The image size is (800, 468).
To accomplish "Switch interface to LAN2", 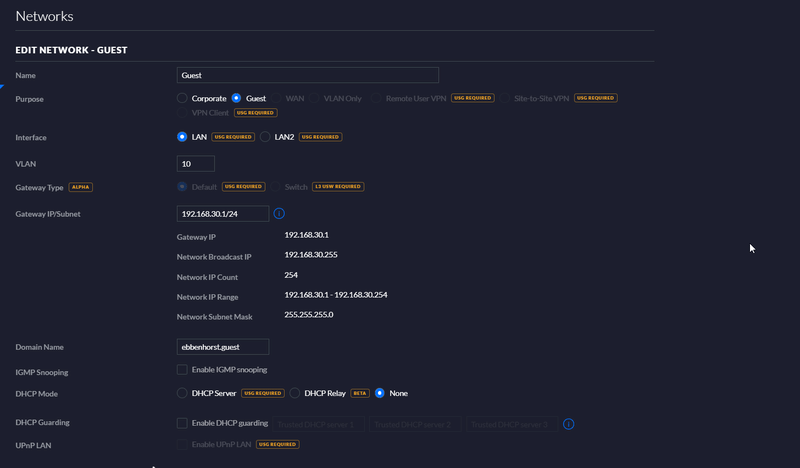I will pos(265,137).
